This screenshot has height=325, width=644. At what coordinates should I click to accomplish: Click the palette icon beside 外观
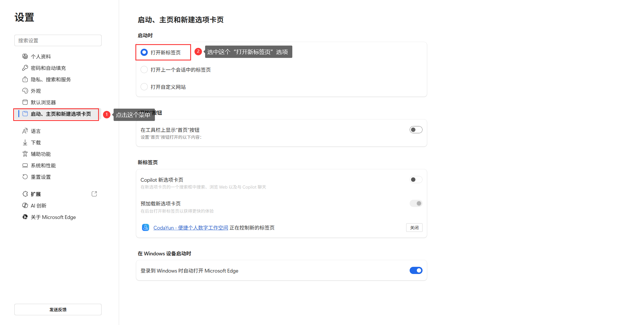tap(25, 91)
